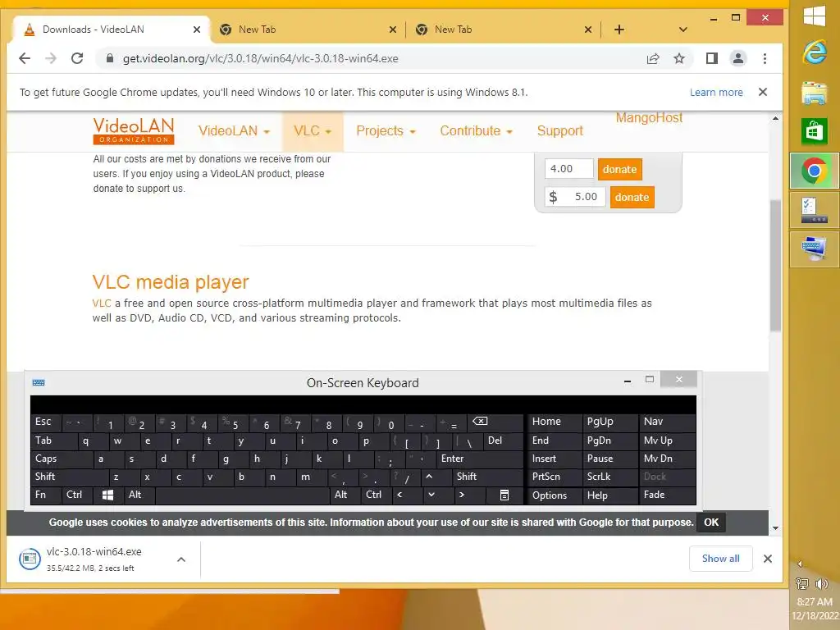Viewport: 840px width, 630px height.
Task: Expand the Projects dropdown menu
Action: coord(386,130)
